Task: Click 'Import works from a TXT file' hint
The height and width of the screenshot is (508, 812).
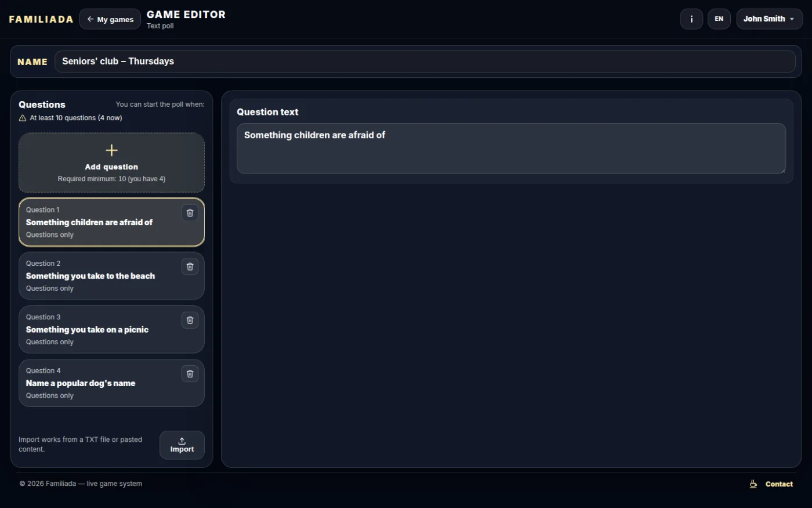Action: (80, 444)
